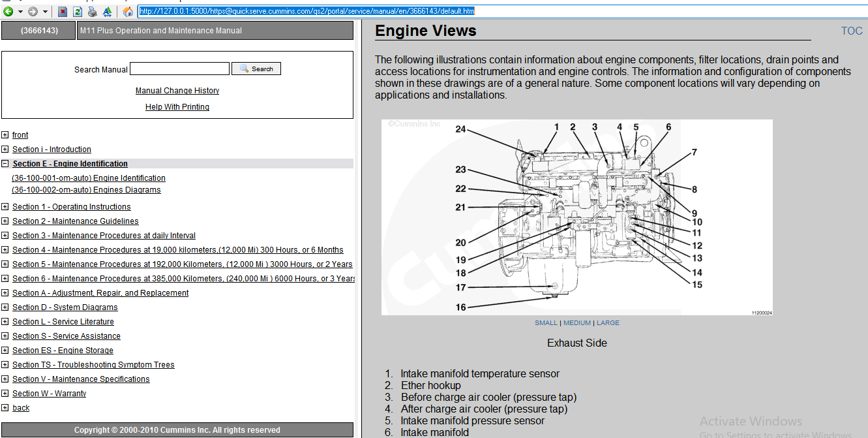Open (36-100-002-om-auto) Engines Diagrams page
Screen dimensions: 868x438
(x=86, y=190)
